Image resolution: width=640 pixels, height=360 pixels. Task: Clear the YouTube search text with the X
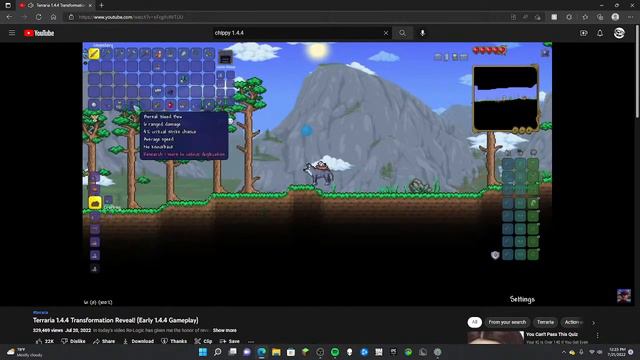[x=386, y=33]
